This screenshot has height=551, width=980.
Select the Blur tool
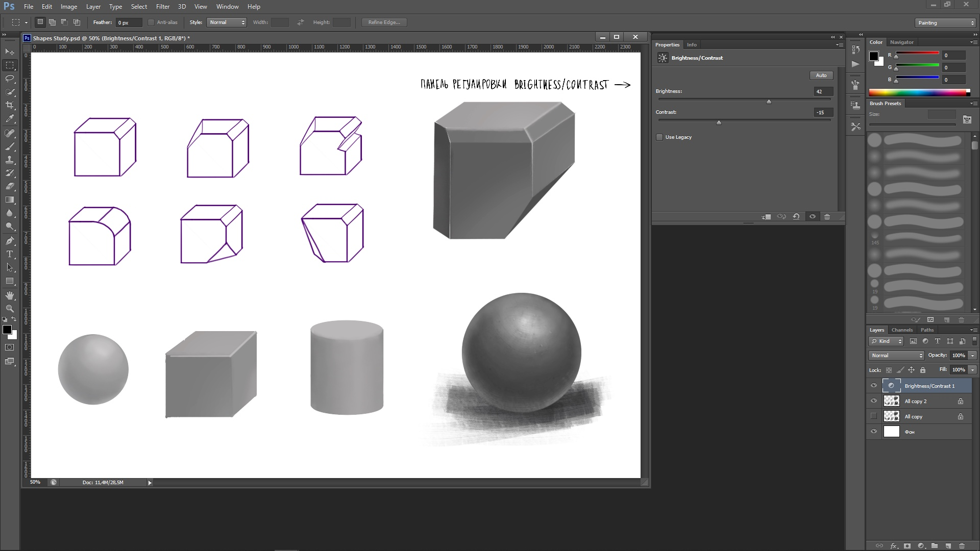[x=10, y=213]
